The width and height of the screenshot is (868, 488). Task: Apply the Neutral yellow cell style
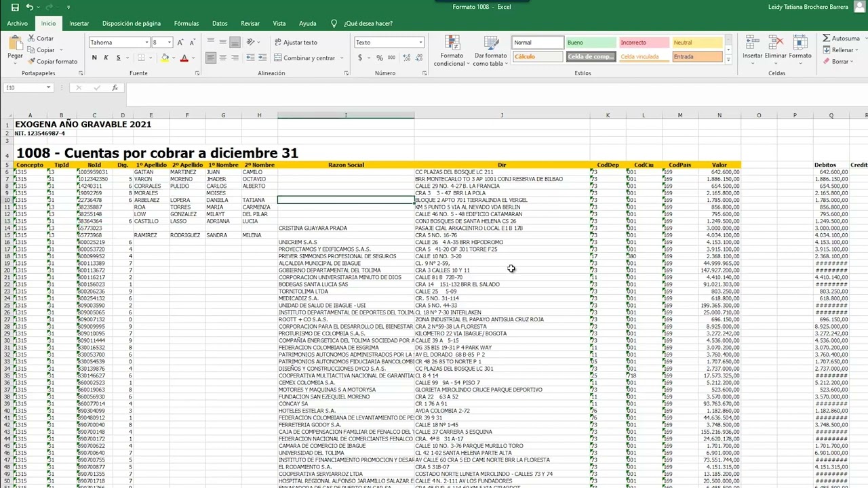697,43
